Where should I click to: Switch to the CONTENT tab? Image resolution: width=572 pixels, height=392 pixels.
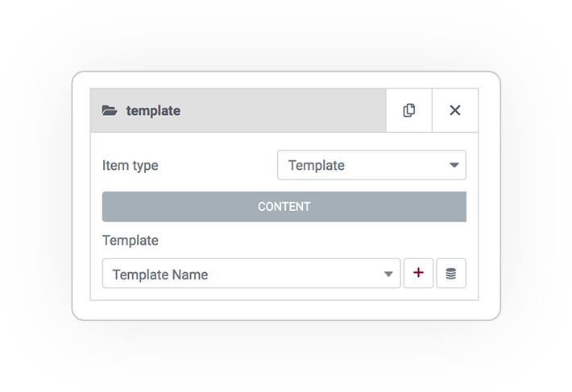pyautogui.click(x=284, y=207)
